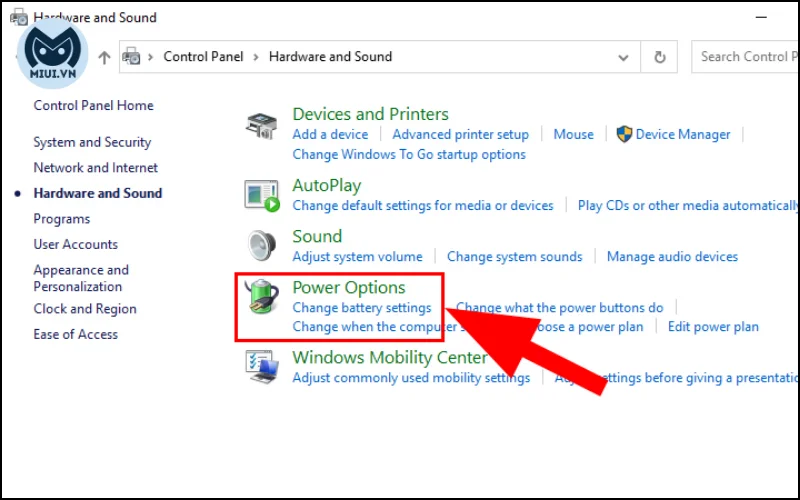Open Network and Internet category
The image size is (800, 500).
[95, 167]
